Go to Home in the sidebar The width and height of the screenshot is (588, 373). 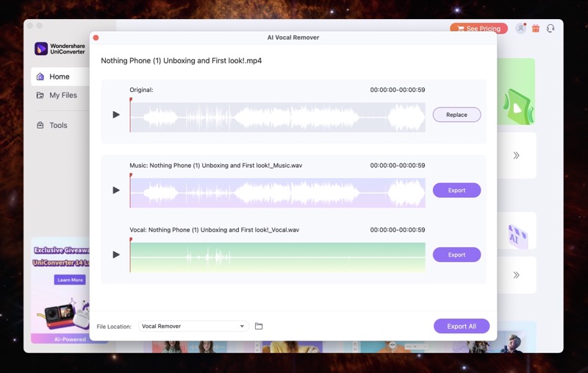pyautogui.click(x=60, y=77)
